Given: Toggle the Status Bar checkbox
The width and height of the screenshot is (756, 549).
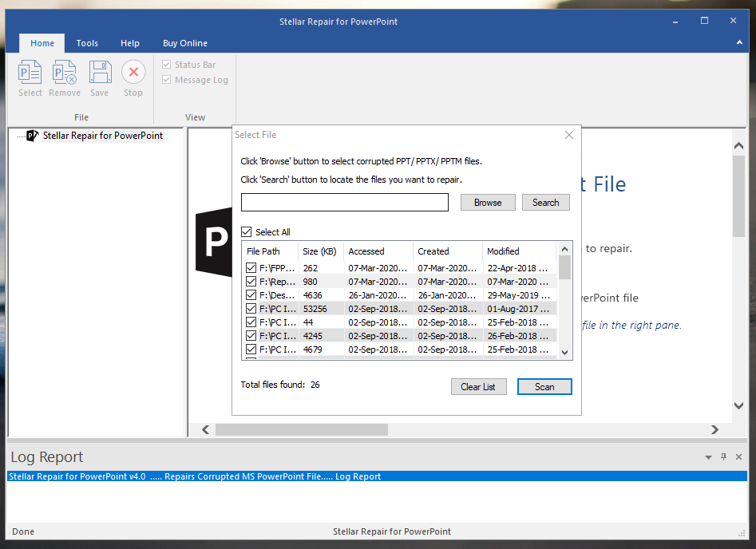Looking at the screenshot, I should (167, 65).
